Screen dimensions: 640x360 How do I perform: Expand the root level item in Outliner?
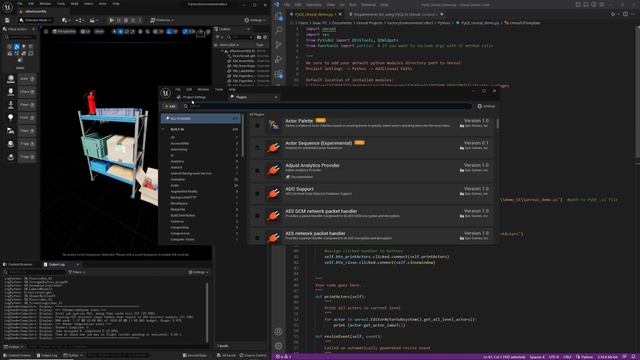pyautogui.click(x=223, y=51)
